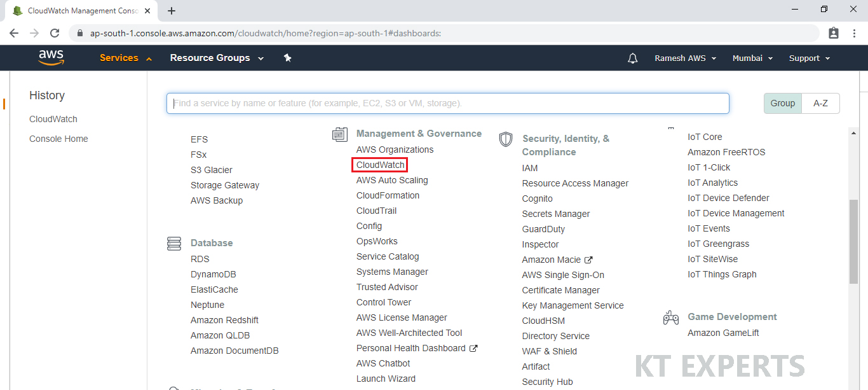The width and height of the screenshot is (868, 390).
Task: Click the services list vertical scrollbar
Action: [853, 241]
